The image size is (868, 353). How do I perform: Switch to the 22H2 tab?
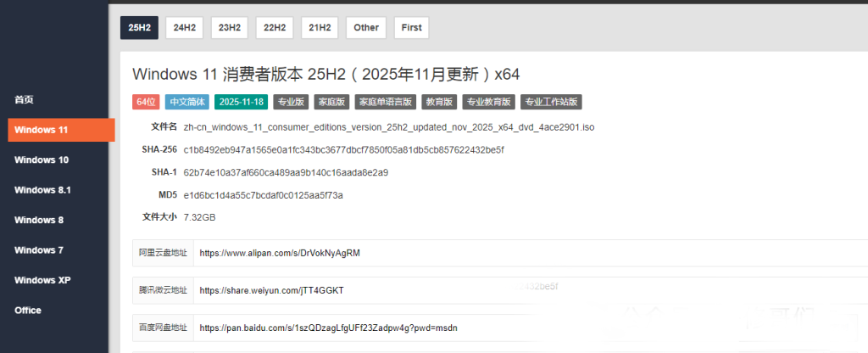(275, 28)
